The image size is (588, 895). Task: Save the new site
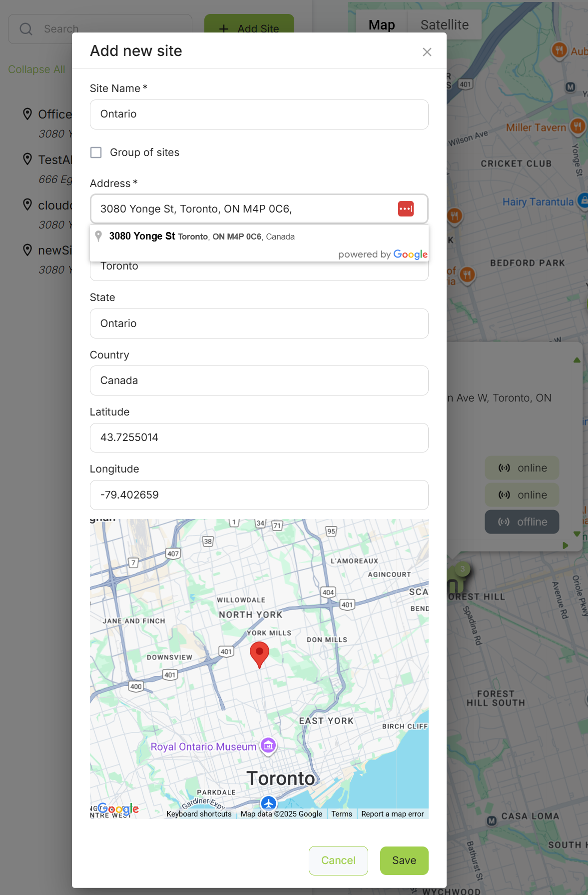pos(404,860)
